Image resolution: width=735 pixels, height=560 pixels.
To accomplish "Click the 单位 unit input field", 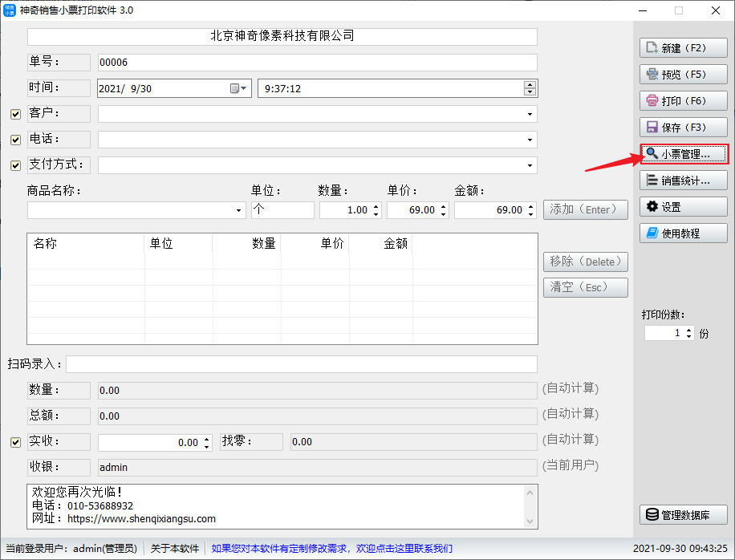I will point(282,210).
